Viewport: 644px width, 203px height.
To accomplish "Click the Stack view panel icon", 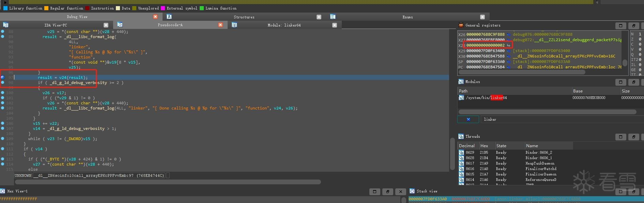I will [412, 191].
